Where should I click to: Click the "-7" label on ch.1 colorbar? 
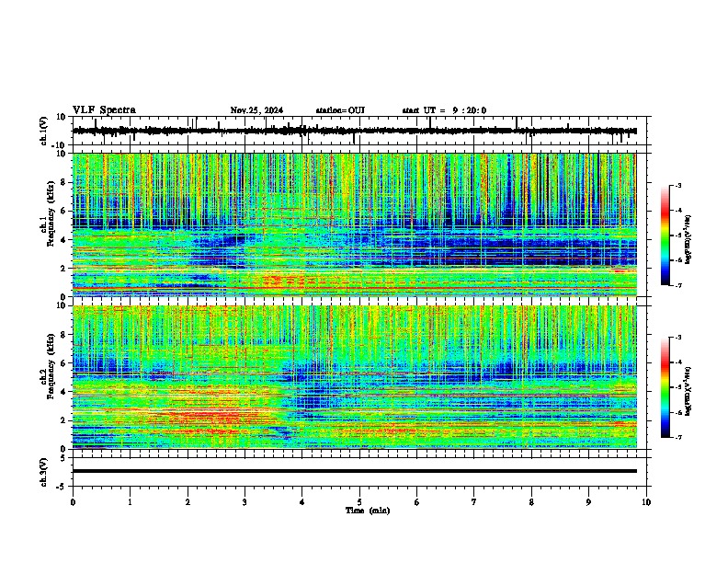678,285
